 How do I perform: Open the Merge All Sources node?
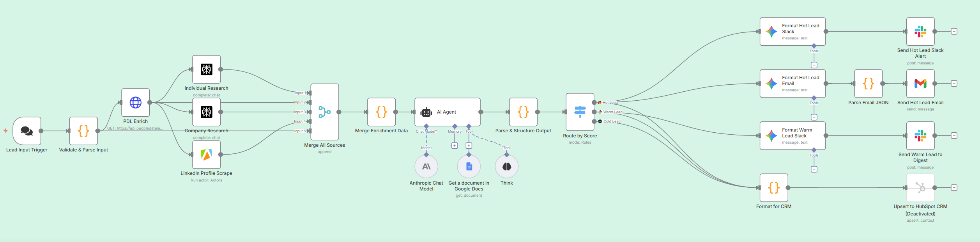[324, 112]
